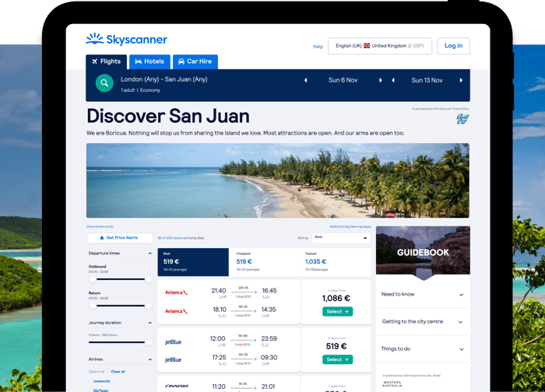Select the Best 519 € sorting tab

tap(193, 262)
